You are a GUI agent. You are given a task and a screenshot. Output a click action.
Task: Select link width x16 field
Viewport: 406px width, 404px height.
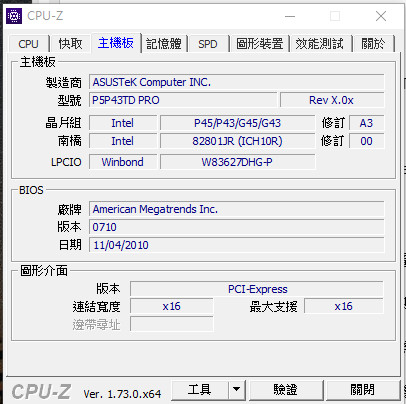pos(172,306)
